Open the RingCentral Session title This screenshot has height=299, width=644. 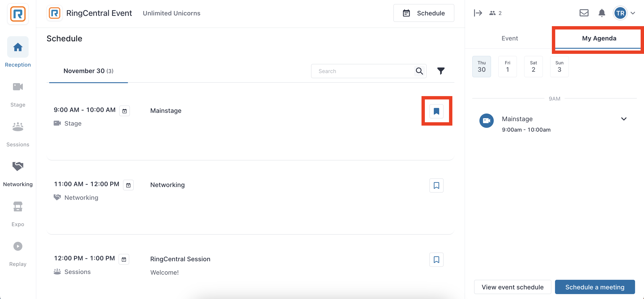coord(180,259)
